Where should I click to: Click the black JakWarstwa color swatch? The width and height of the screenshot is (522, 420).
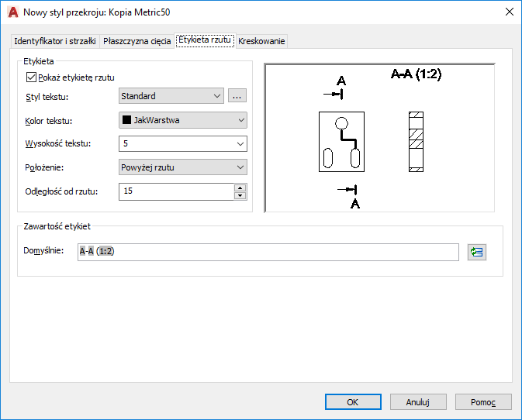(x=126, y=120)
